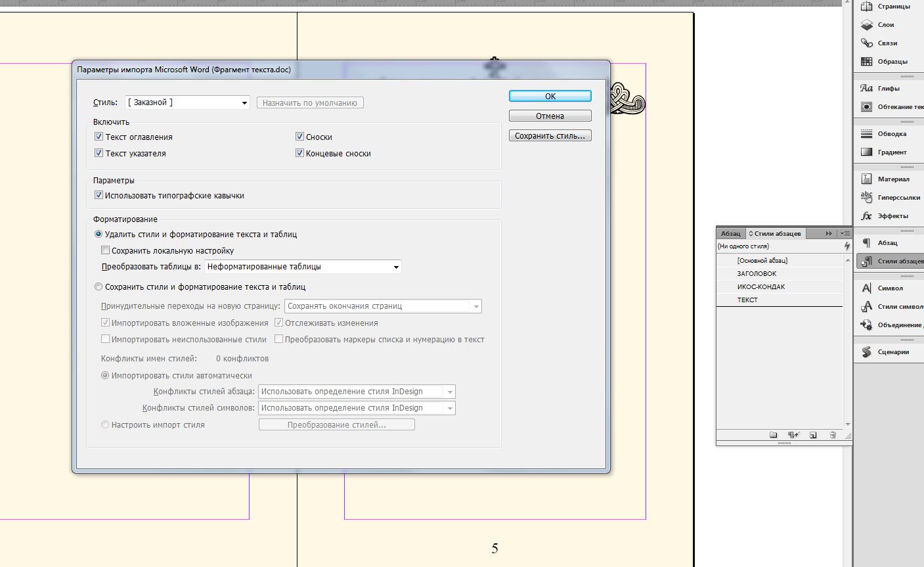Switch to the Абзац tab
The image size is (924, 567).
click(730, 233)
